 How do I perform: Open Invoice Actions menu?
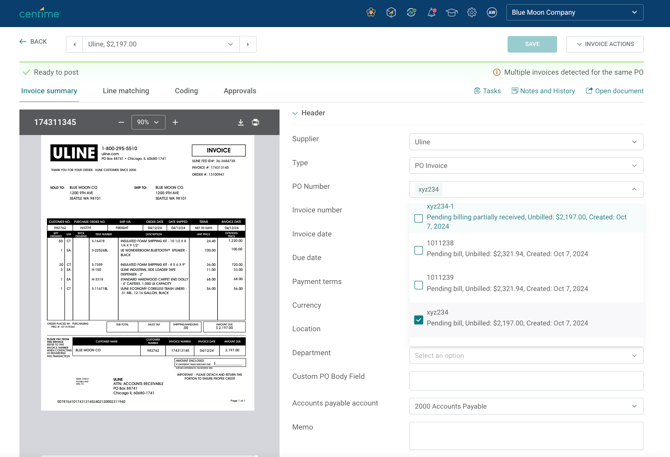point(605,44)
